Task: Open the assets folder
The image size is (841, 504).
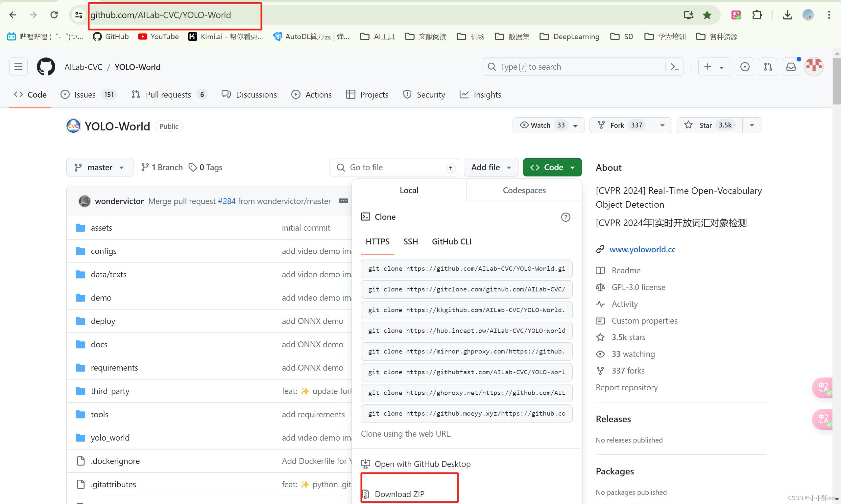Action: 101,228
